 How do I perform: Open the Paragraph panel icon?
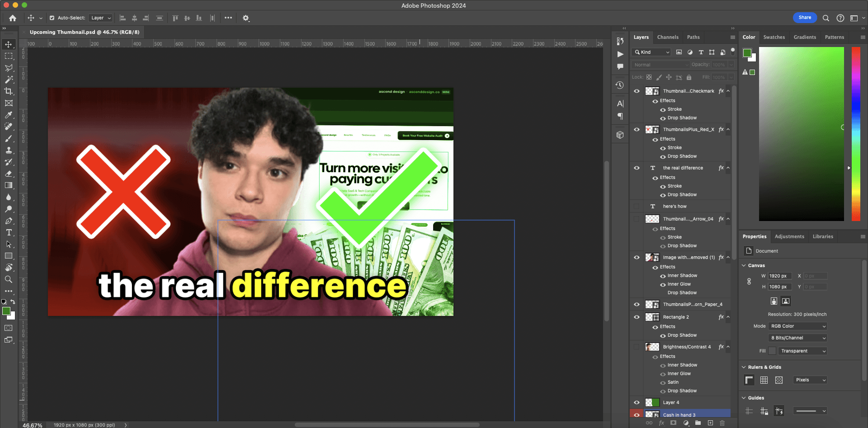(620, 116)
